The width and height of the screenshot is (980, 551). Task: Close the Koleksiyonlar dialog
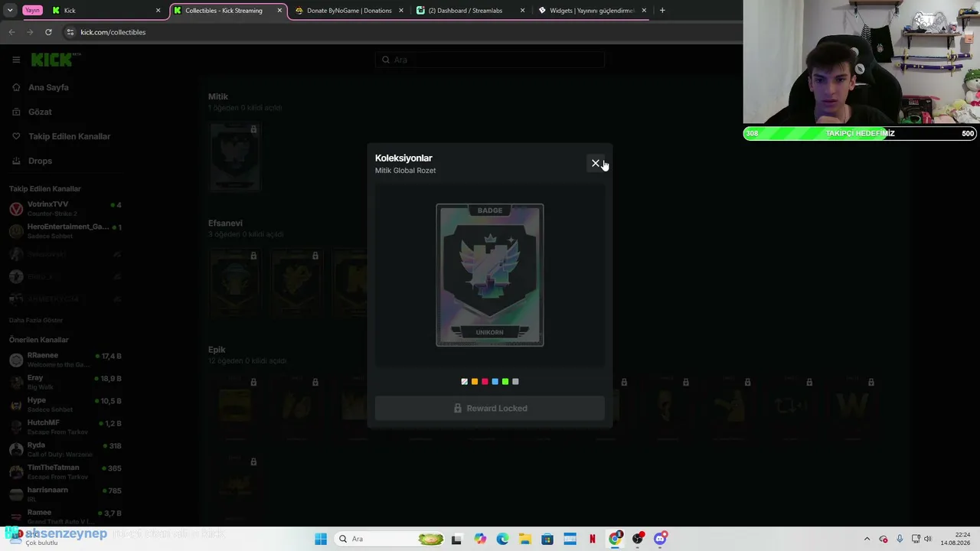click(x=596, y=163)
